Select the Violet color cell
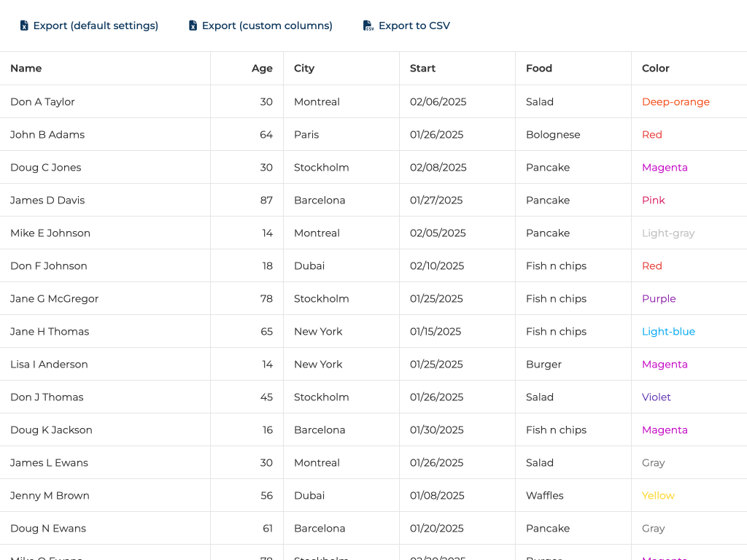 [x=657, y=397]
